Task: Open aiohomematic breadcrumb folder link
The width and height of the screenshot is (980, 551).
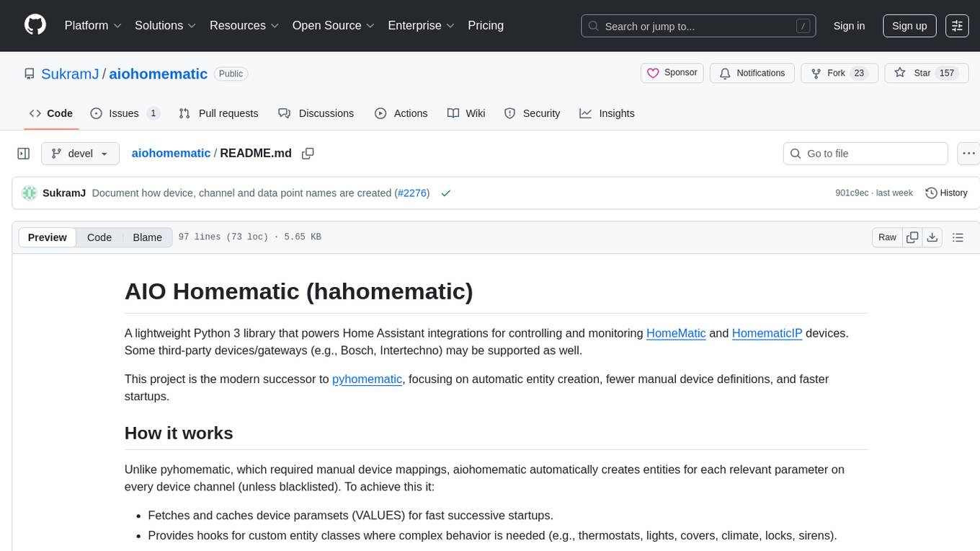Action: pyautogui.click(x=171, y=154)
